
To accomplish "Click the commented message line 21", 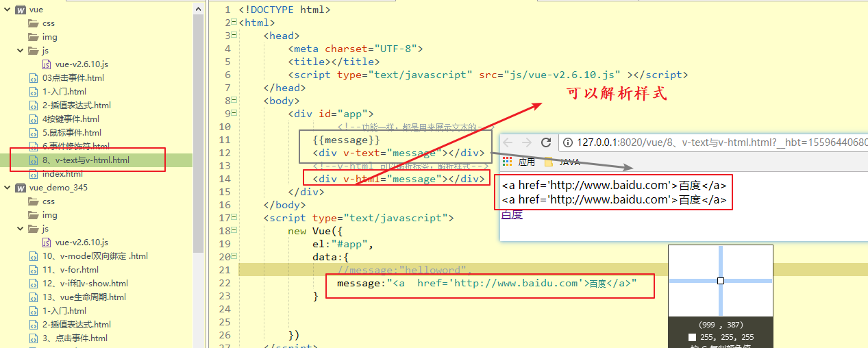I will click(x=404, y=270).
